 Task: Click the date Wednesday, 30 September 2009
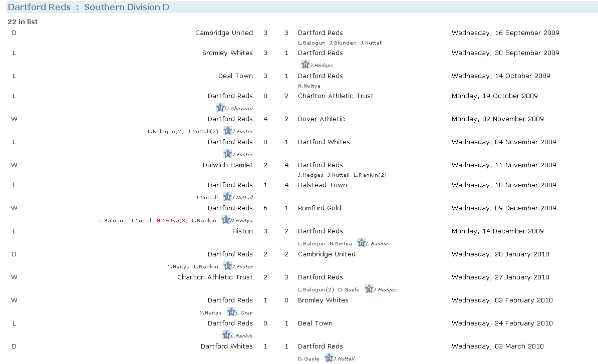pyautogui.click(x=505, y=53)
